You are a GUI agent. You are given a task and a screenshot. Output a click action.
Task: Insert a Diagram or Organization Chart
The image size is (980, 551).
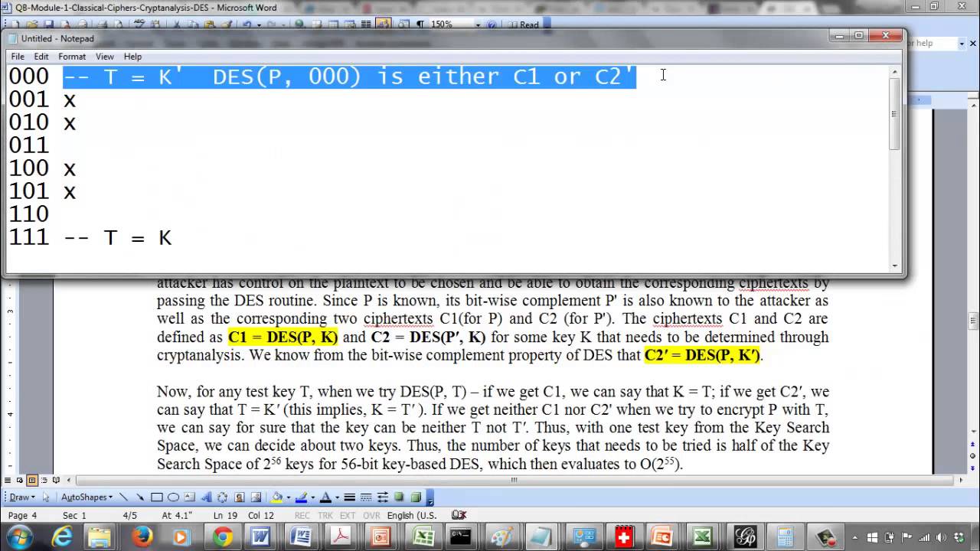click(x=223, y=497)
